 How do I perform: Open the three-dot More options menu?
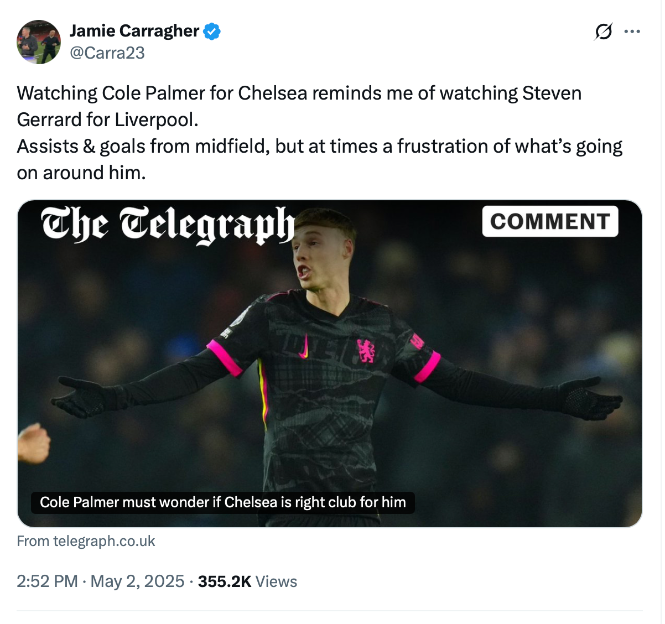pos(632,31)
